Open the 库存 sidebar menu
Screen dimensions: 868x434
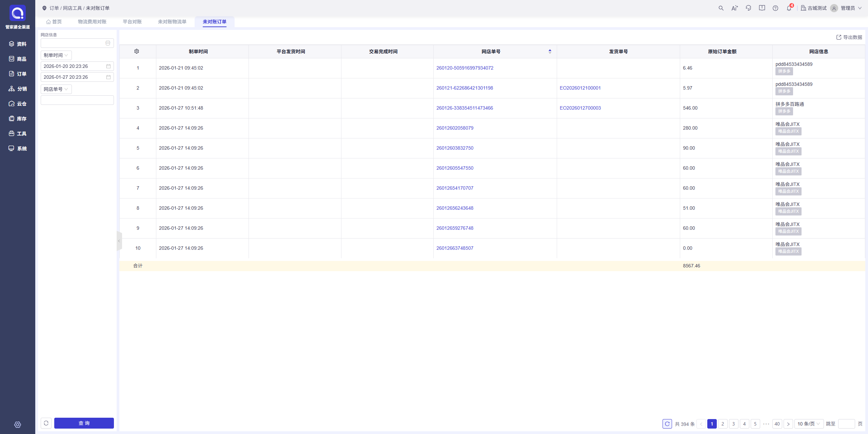pyautogui.click(x=18, y=118)
